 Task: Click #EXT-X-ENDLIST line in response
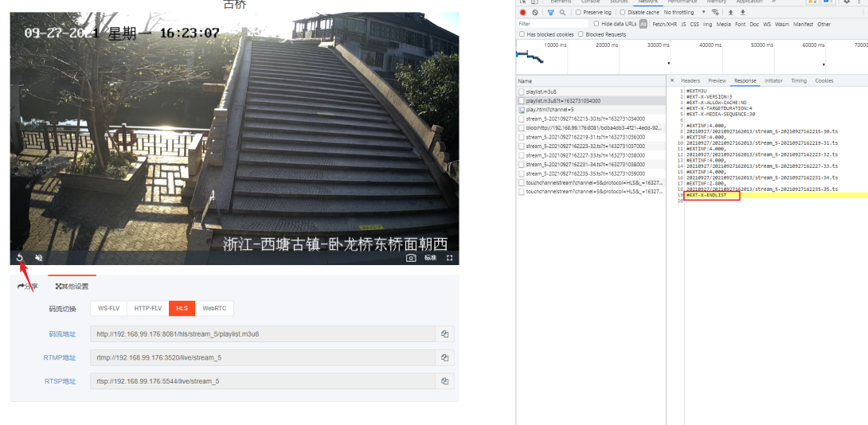706,195
